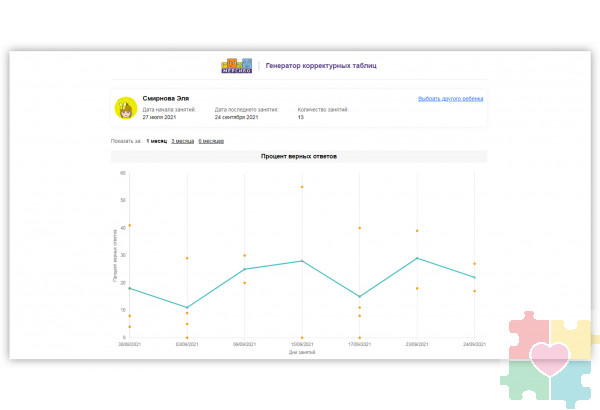Click the last session date 24 сентября 2021
This screenshot has height=410, width=600.
[x=236, y=117]
